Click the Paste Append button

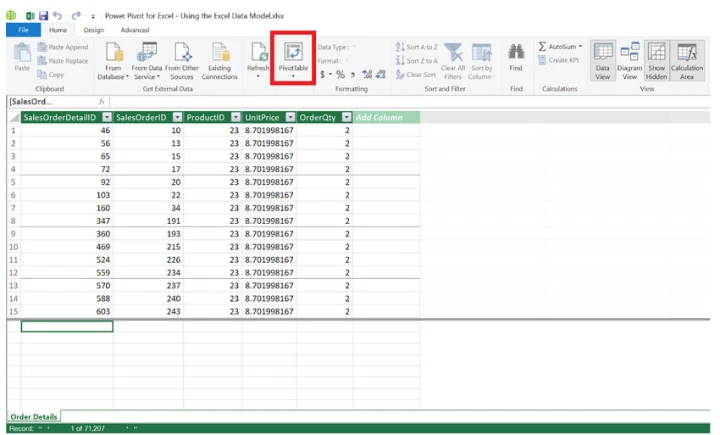coord(62,47)
